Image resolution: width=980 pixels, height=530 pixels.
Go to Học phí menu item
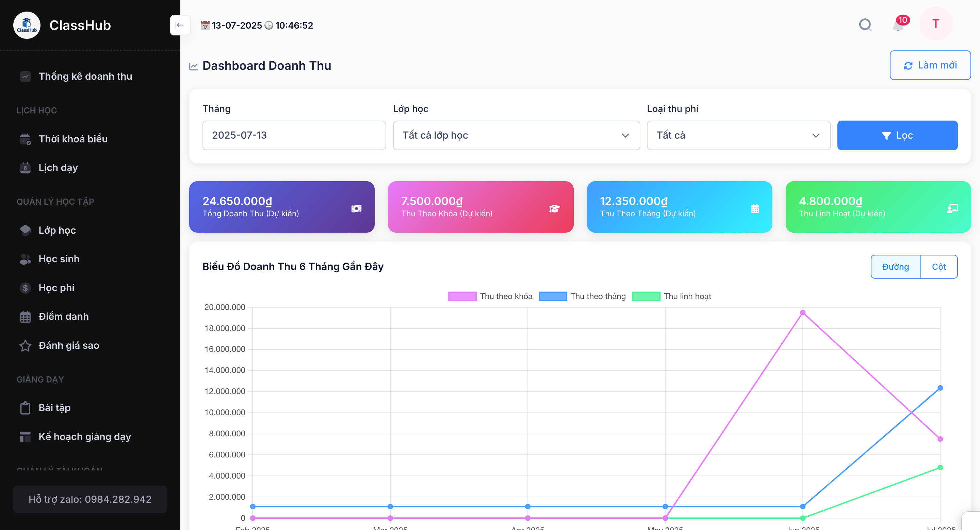pos(56,288)
